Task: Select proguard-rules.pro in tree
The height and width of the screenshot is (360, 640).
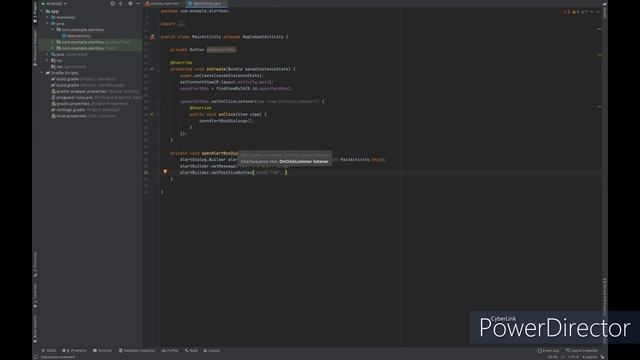Action: (x=96, y=98)
